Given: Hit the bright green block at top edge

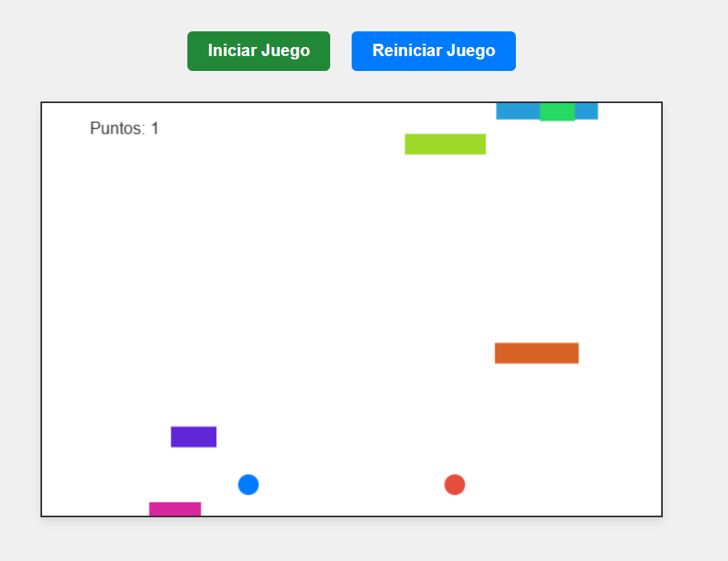Looking at the screenshot, I should point(557,112).
